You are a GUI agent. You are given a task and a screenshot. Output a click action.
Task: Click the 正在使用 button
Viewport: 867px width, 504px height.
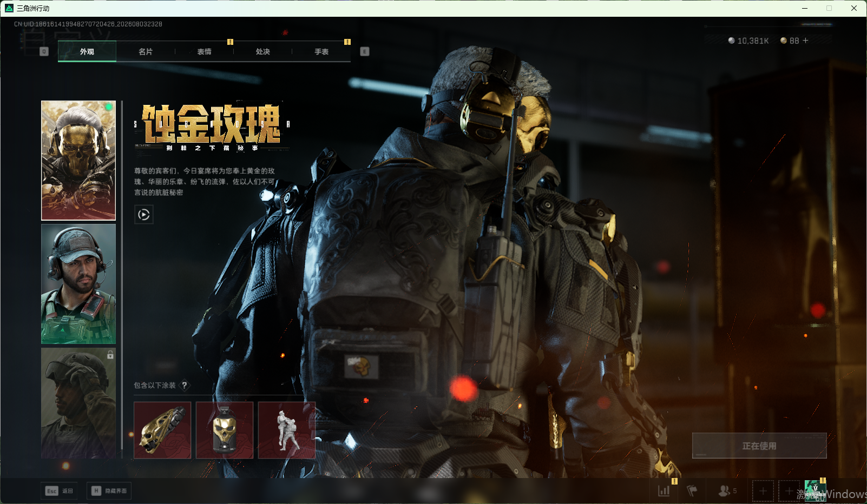click(x=759, y=446)
